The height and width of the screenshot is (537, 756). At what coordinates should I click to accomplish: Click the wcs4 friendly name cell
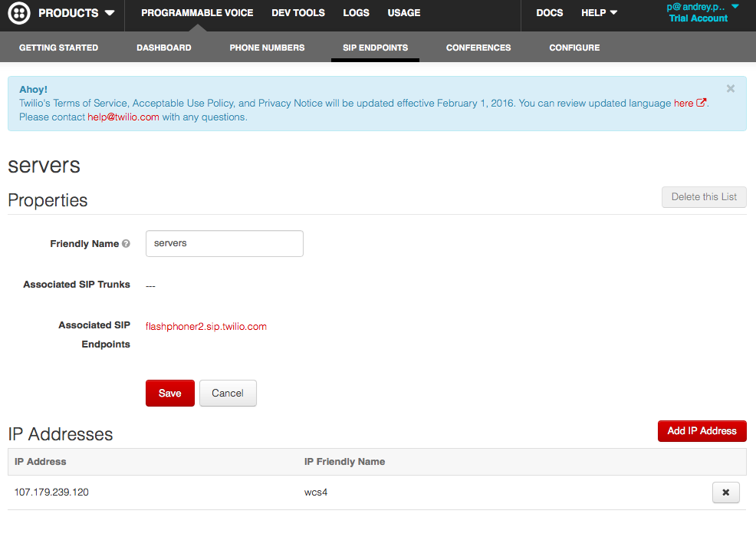pyautogui.click(x=316, y=493)
